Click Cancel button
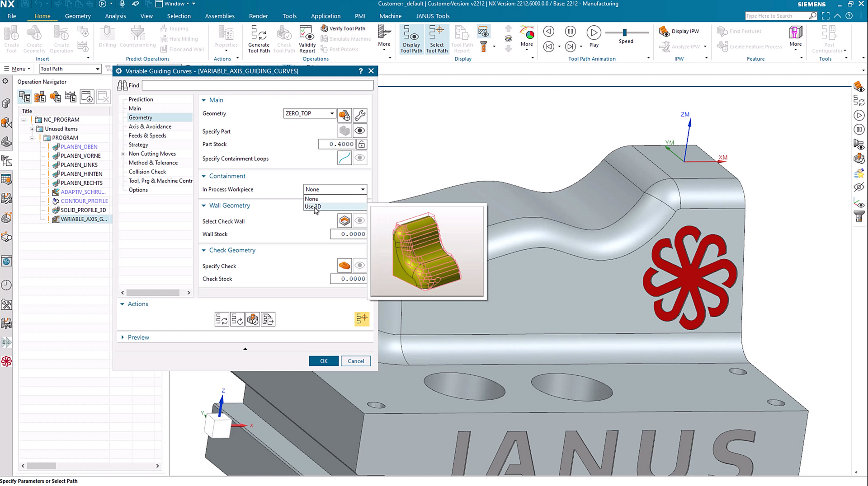 [356, 361]
